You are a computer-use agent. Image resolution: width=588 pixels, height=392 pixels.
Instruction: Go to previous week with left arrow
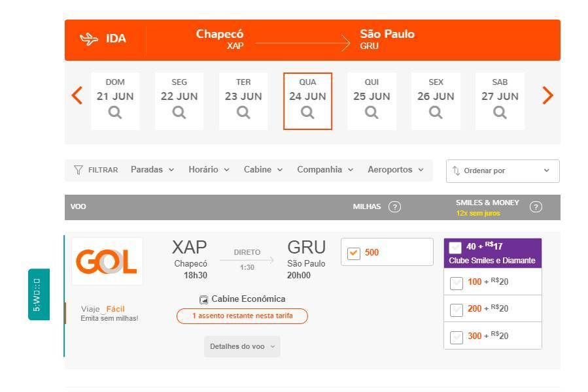(x=77, y=95)
